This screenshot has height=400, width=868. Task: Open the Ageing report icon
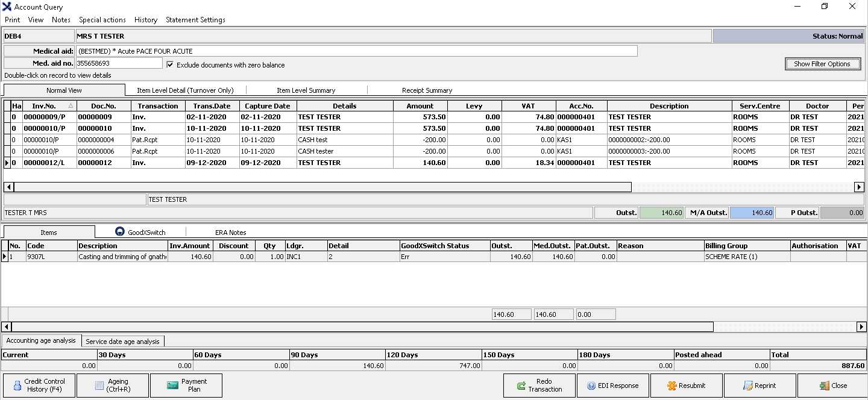coord(100,386)
